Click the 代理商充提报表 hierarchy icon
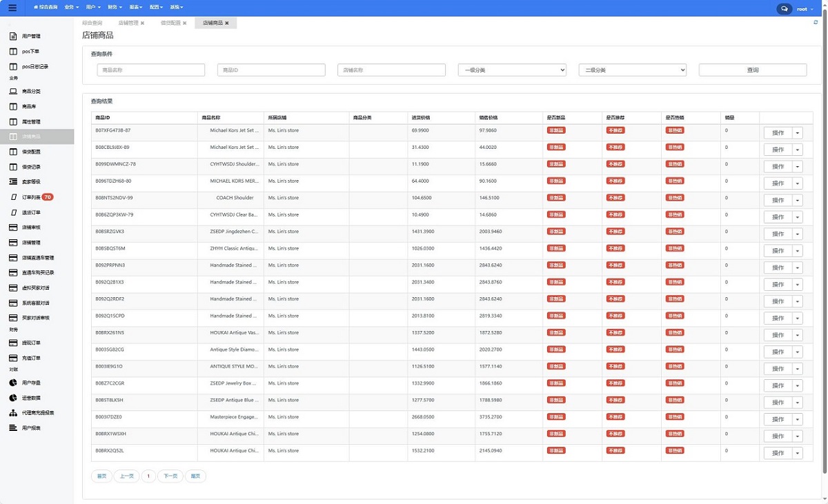This screenshot has height=504, width=828. click(13, 413)
